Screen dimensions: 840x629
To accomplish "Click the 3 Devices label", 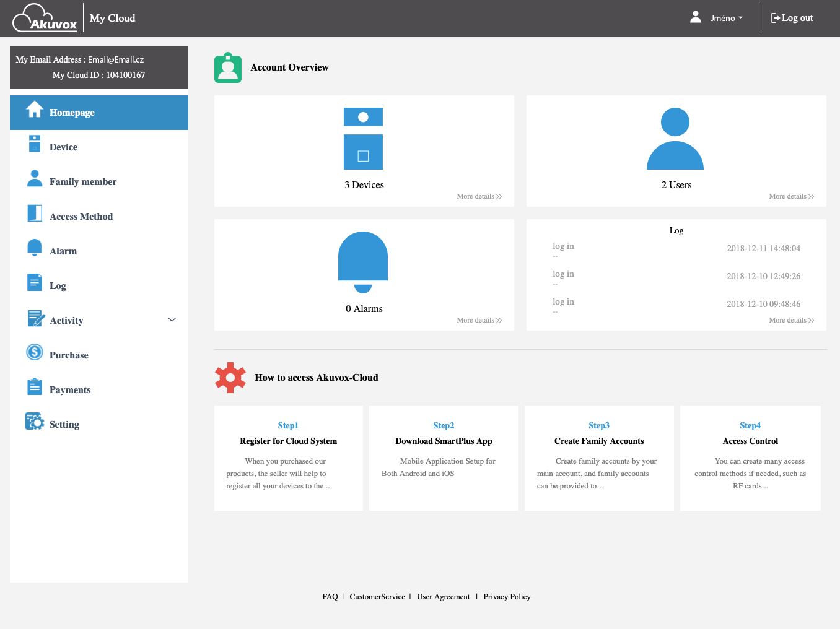I will (364, 185).
